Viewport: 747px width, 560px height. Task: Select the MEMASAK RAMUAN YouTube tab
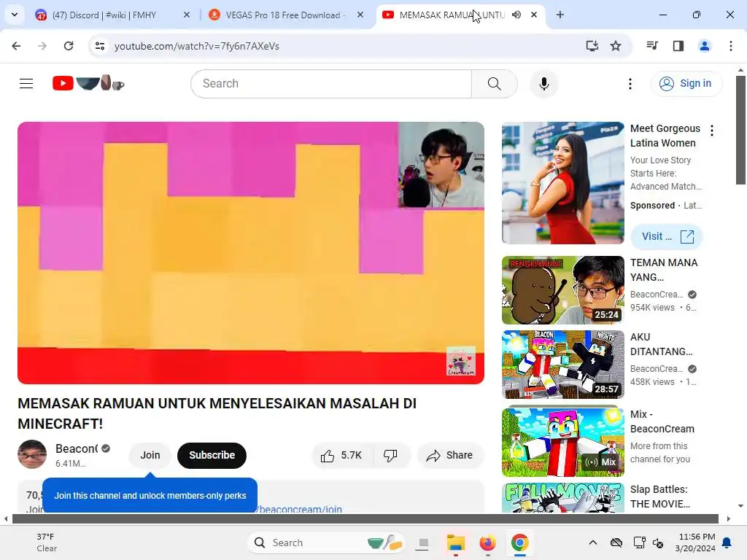pos(452,15)
